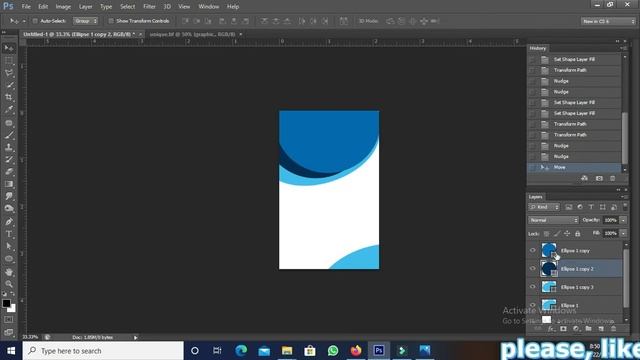The image size is (640, 360).
Task: Toggle lock transparent pixels
Action: 546,233
